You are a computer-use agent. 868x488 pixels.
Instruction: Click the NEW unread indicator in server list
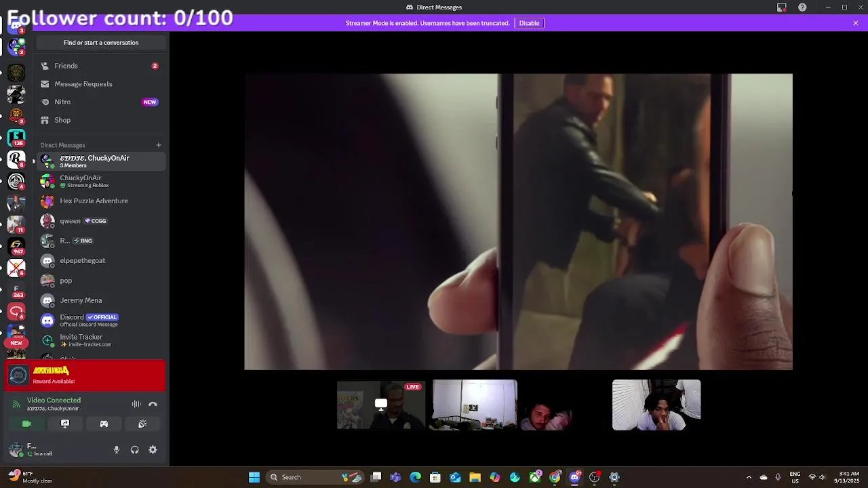coord(16,343)
